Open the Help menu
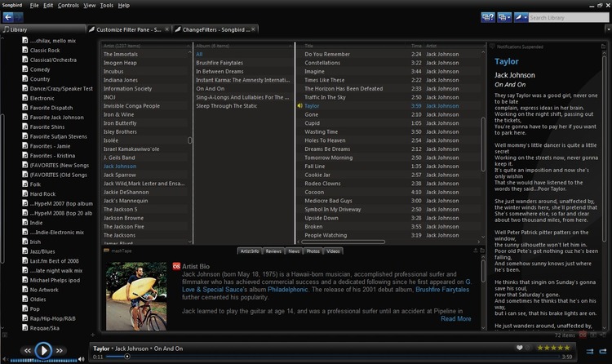 point(124,6)
